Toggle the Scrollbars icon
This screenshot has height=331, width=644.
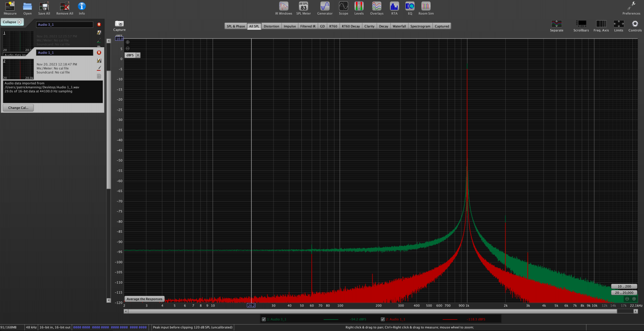[x=581, y=24]
